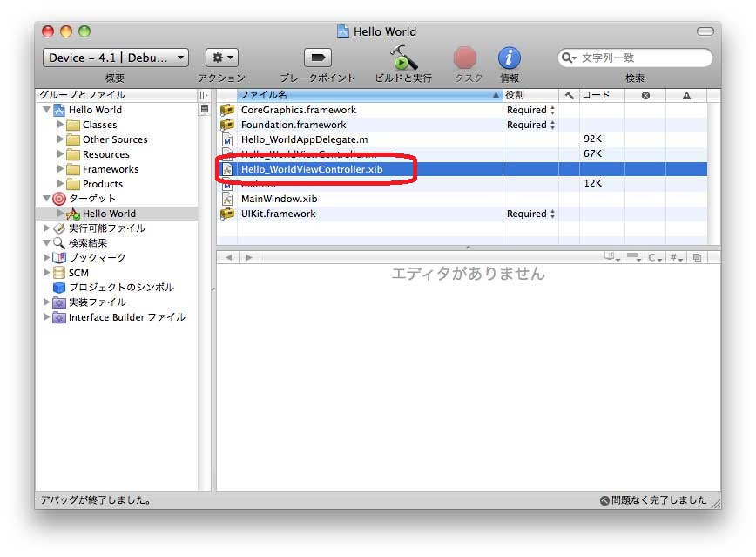
Task: Expand the Classes folder
Action: (x=60, y=125)
